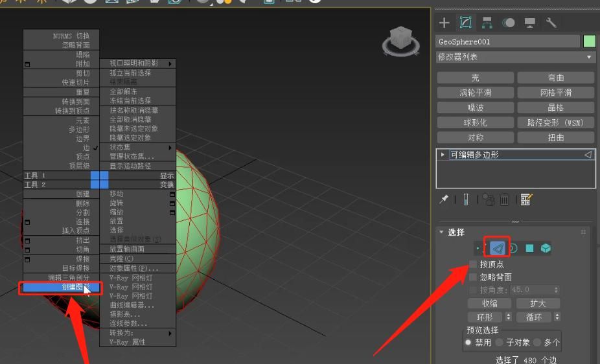Toggle the 按角度 checkbox
Viewport: 600px width, 364px height.
click(474, 290)
